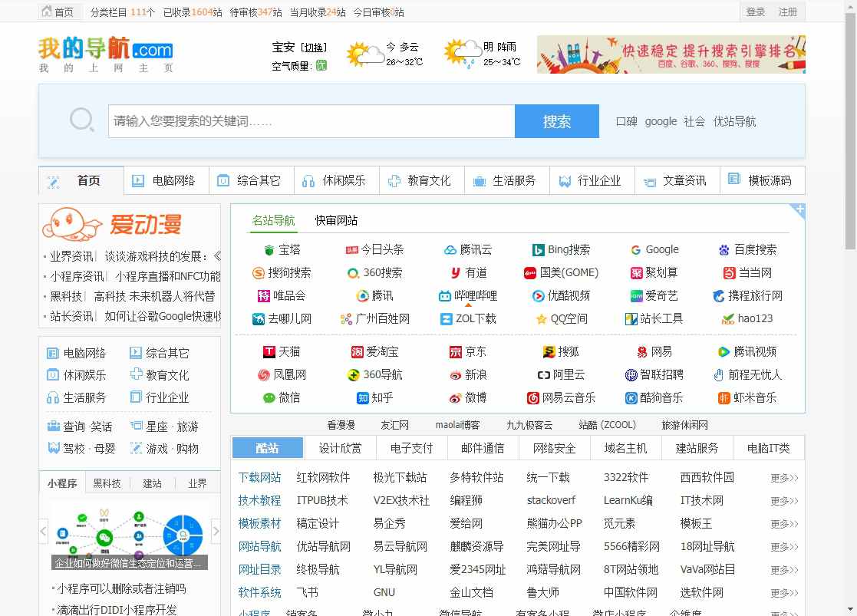857x616 pixels.
Task: Click the 360搜索 icon
Action: 353,273
